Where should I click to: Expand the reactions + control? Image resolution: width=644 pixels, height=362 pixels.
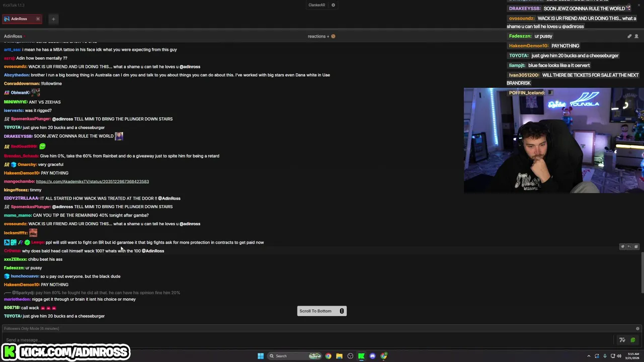[x=318, y=36]
